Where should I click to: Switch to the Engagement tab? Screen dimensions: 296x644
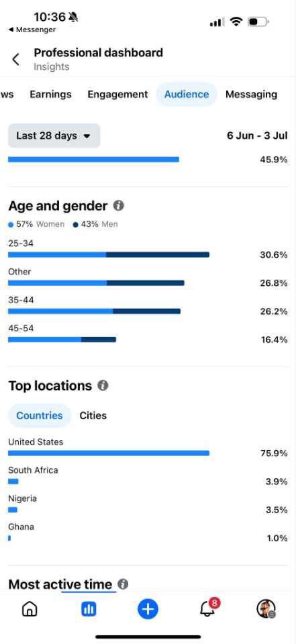117,94
